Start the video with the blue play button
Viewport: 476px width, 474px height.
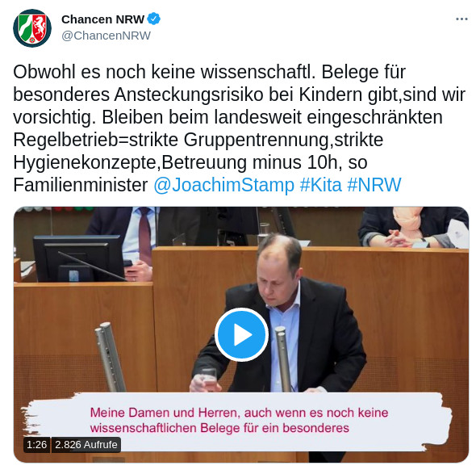(242, 334)
